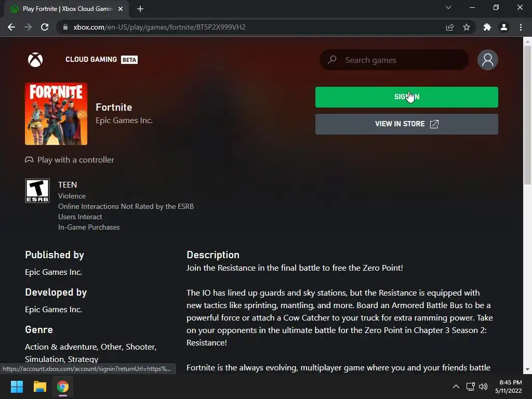Click Online Interactions Not Rated by the ESRB
This screenshot has width=532, height=399.
126,206
